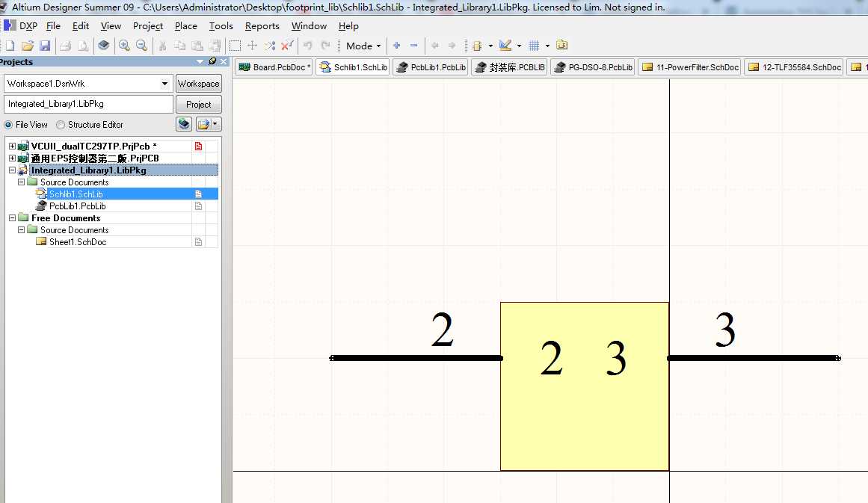The image size is (868, 503).
Task: Zoom in with the plus magnifier icon
Action: (x=124, y=46)
